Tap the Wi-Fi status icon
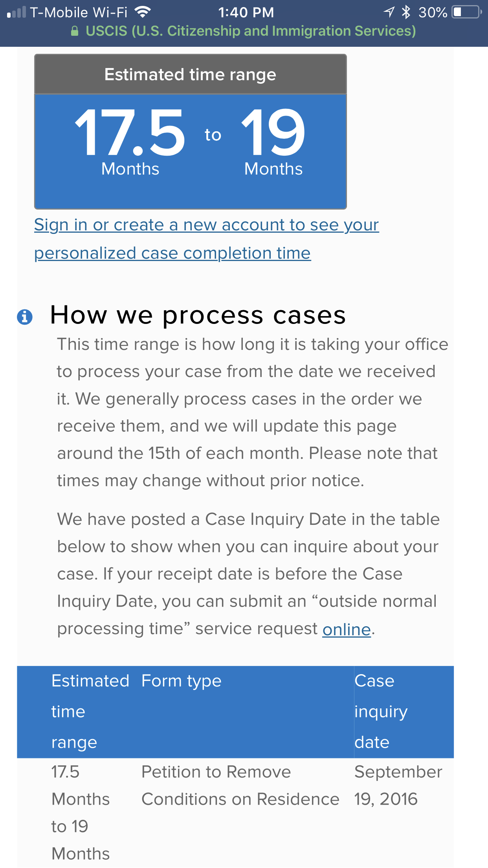The width and height of the screenshot is (488, 868). click(143, 12)
